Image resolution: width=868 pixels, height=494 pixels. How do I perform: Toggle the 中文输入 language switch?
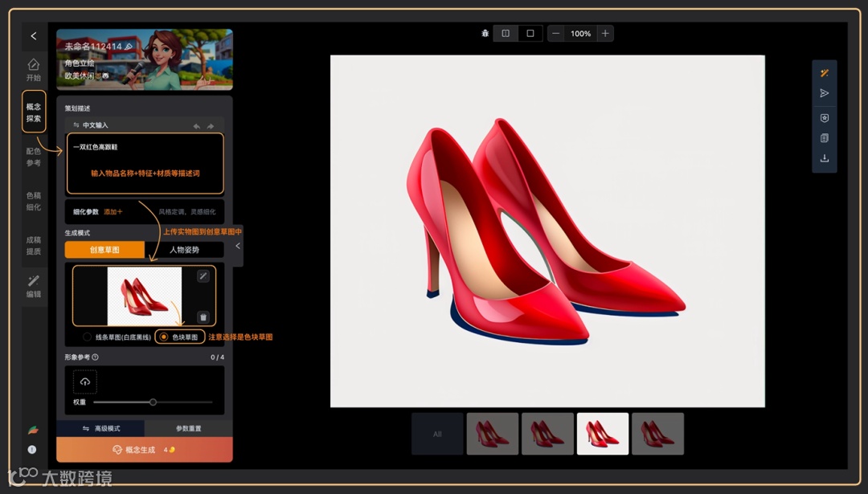click(90, 125)
